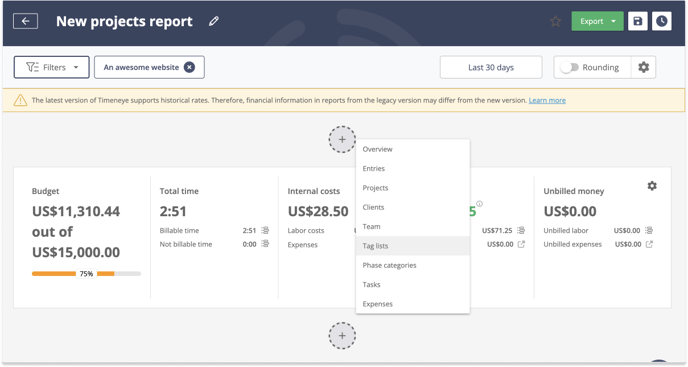Choose Projects from the menu
The image size is (688, 367).
click(412, 188)
